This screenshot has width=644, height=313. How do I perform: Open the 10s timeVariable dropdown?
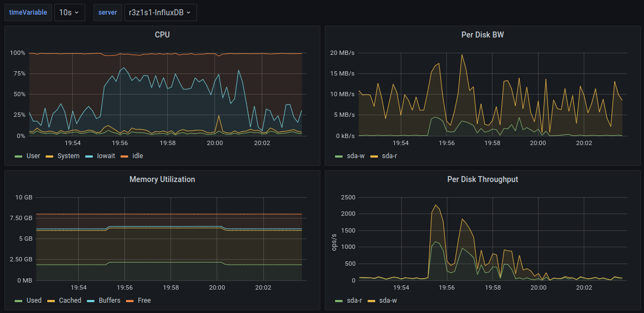click(70, 12)
